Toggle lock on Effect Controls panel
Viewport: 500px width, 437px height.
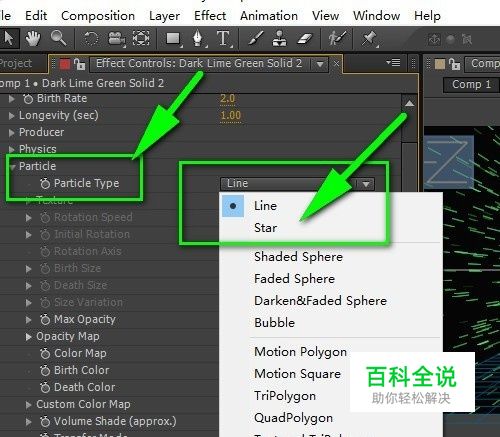(x=79, y=63)
